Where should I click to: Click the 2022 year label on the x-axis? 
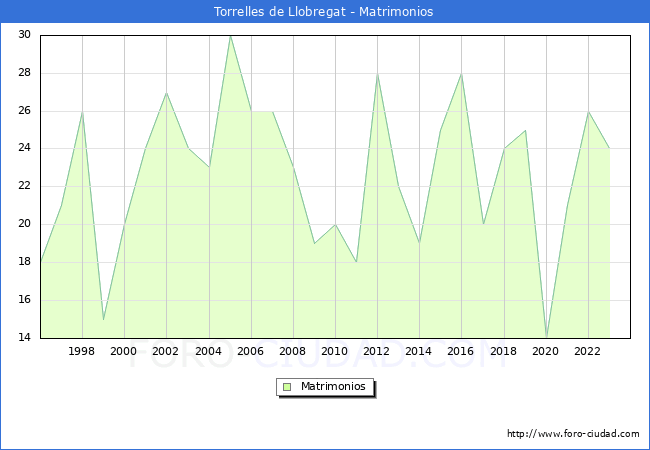587,351
